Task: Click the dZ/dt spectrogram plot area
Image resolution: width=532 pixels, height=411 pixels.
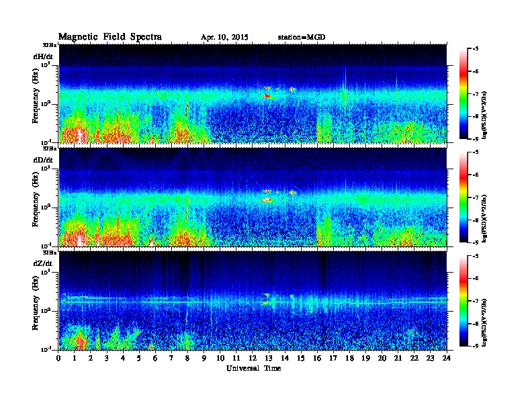Action: click(x=253, y=301)
